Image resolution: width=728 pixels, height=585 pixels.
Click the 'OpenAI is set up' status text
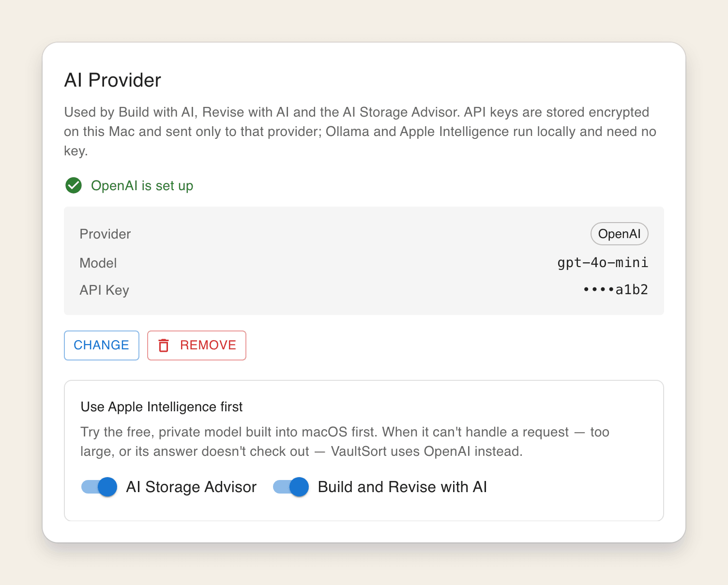[x=142, y=186]
